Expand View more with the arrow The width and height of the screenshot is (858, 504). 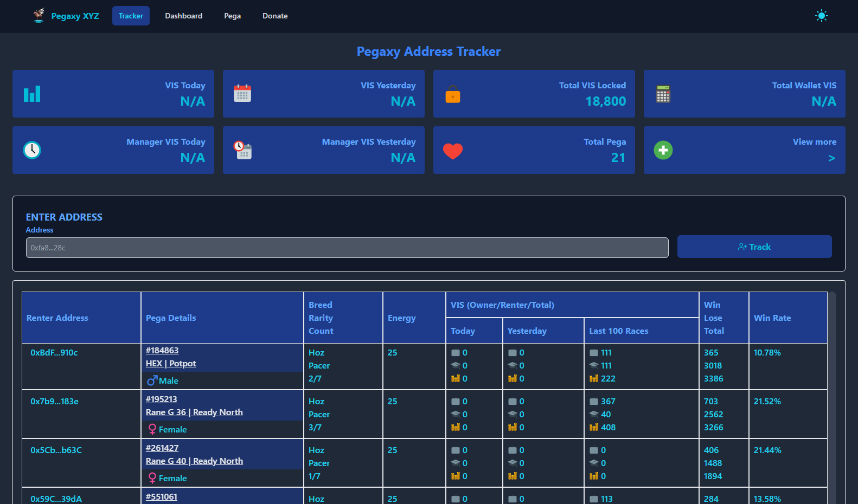point(831,158)
